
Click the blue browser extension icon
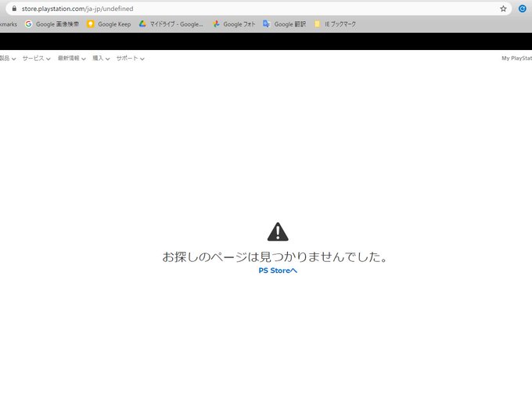point(522,9)
